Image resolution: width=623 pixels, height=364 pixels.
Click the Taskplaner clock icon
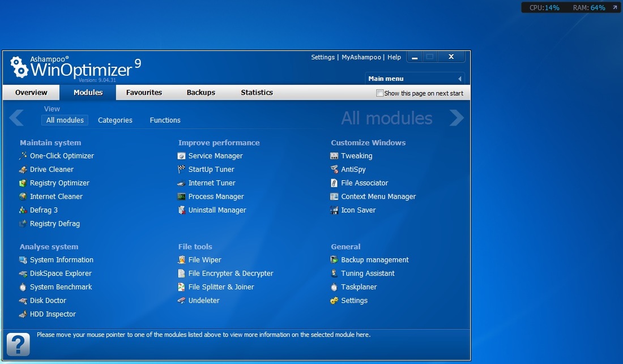click(x=334, y=287)
